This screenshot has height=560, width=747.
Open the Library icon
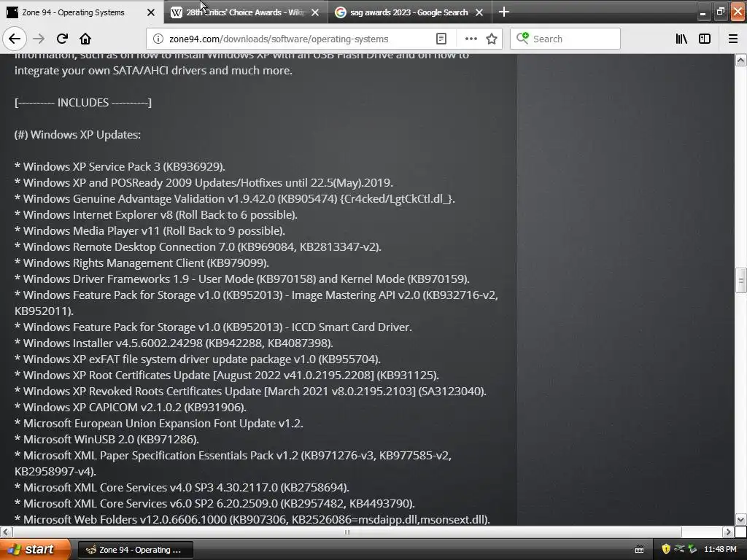(681, 39)
